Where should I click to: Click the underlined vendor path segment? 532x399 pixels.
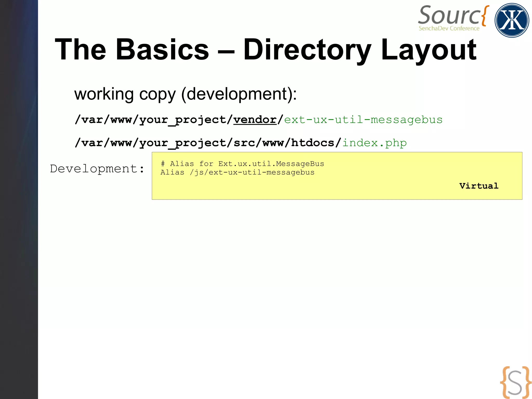coord(255,120)
